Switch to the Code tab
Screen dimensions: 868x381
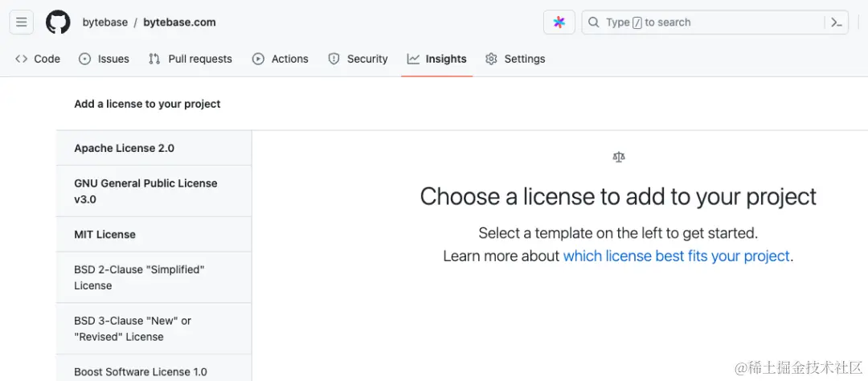38,59
